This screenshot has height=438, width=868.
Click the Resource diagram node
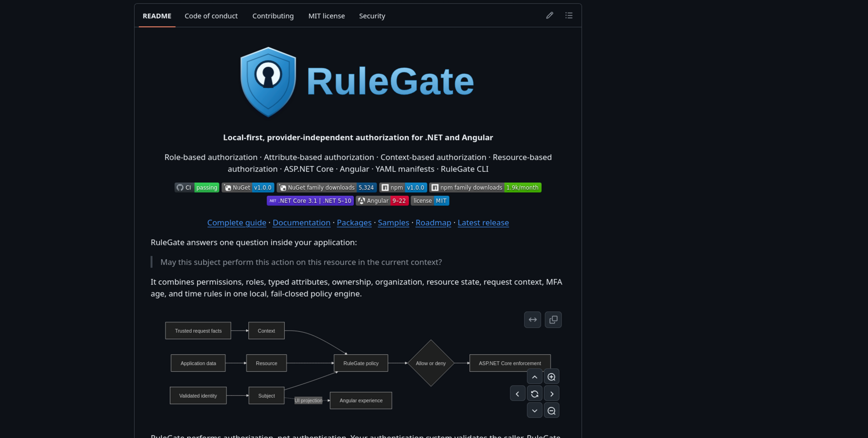(266, 363)
